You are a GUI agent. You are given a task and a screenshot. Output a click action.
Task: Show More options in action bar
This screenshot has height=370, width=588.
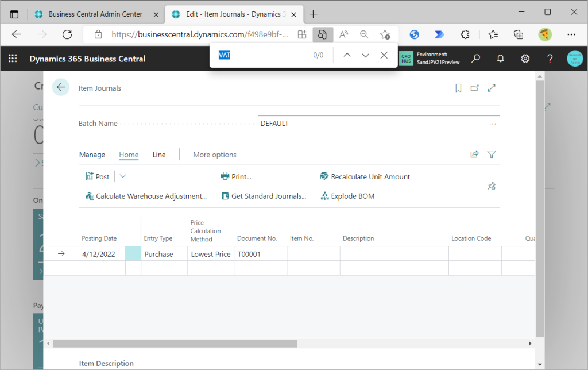pyautogui.click(x=215, y=155)
